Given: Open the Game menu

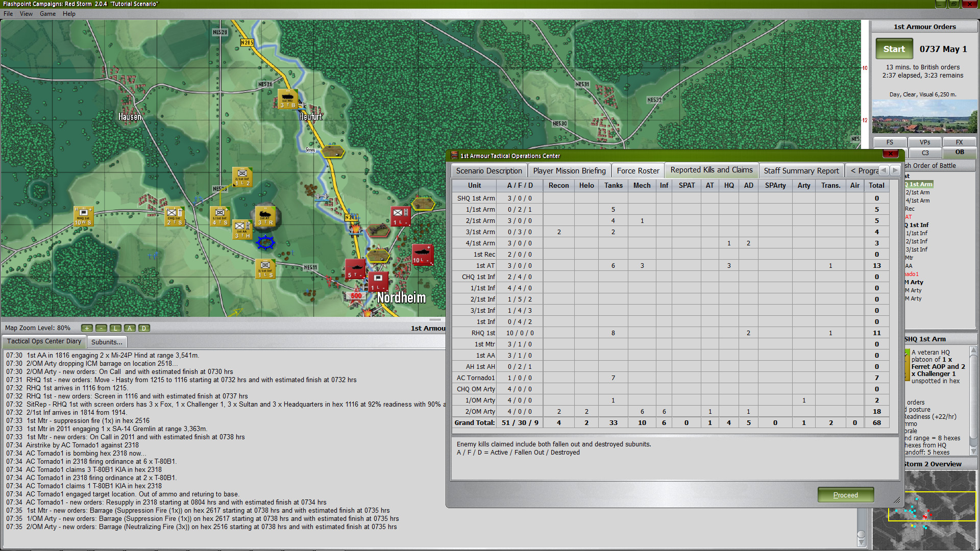Looking at the screenshot, I should pos(48,14).
